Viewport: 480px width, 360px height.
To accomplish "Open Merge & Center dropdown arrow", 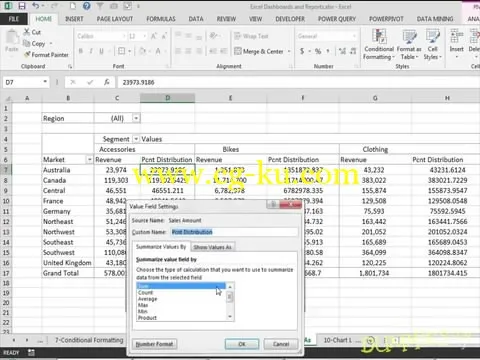I will pos(289,51).
